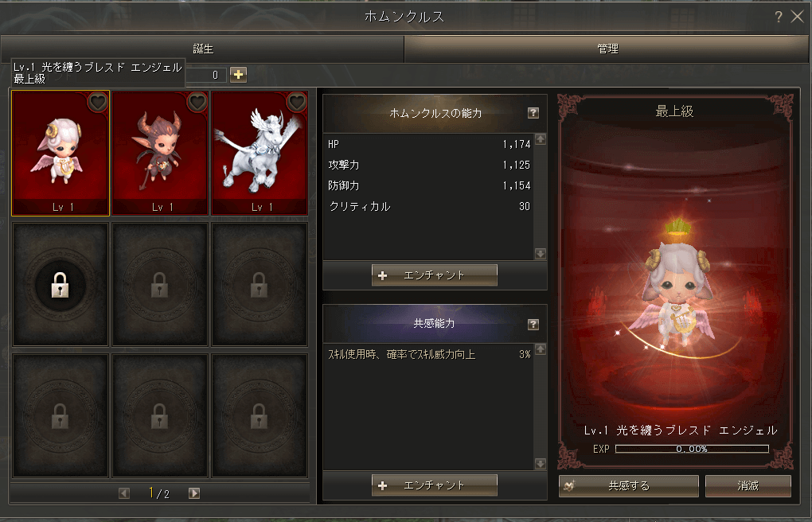Select the white pegasus homunculus thumbnail

[260, 153]
